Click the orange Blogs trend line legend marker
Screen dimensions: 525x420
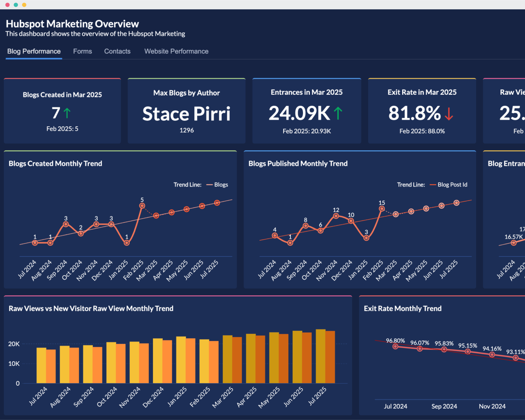point(209,184)
